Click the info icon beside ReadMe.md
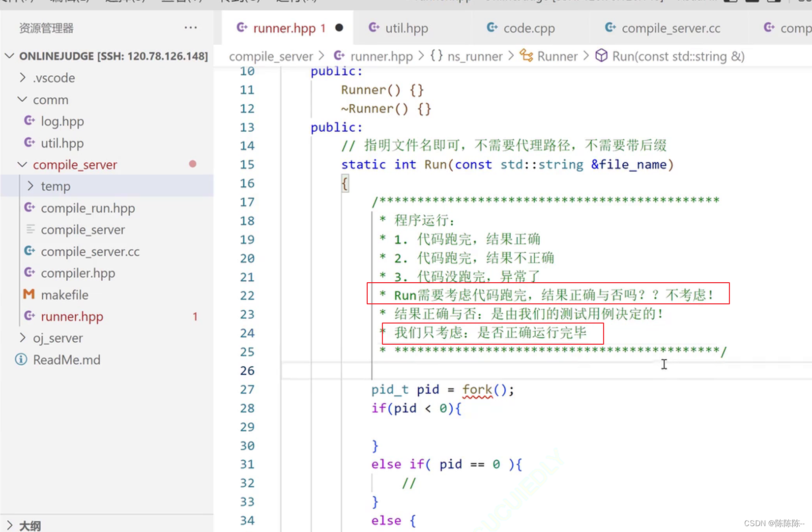This screenshot has width=812, height=532. point(21,359)
